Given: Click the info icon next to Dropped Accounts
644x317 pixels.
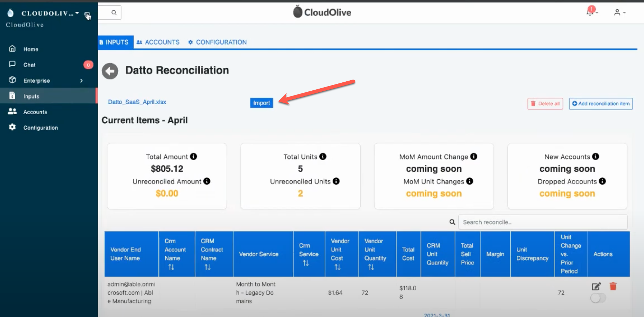Looking at the screenshot, I should 602,181.
